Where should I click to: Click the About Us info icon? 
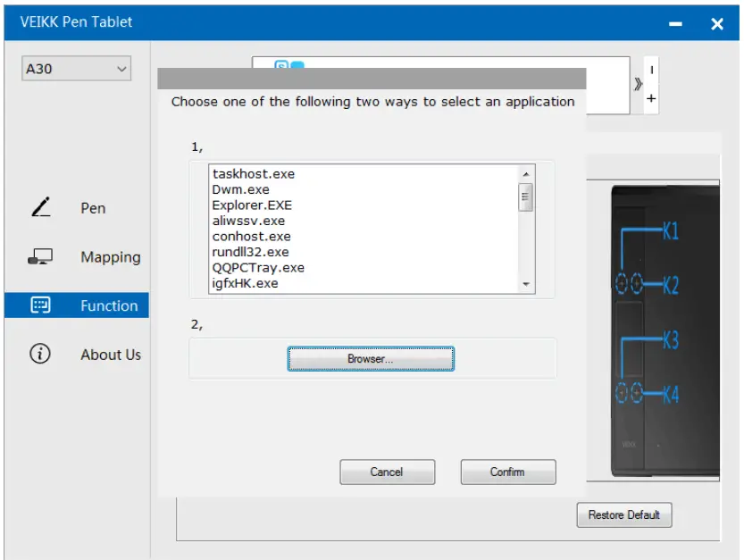point(40,354)
